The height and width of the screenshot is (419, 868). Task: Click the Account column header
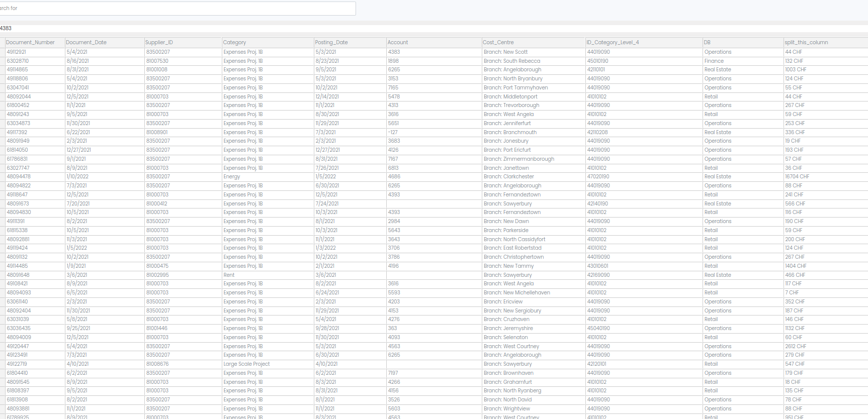coord(398,43)
